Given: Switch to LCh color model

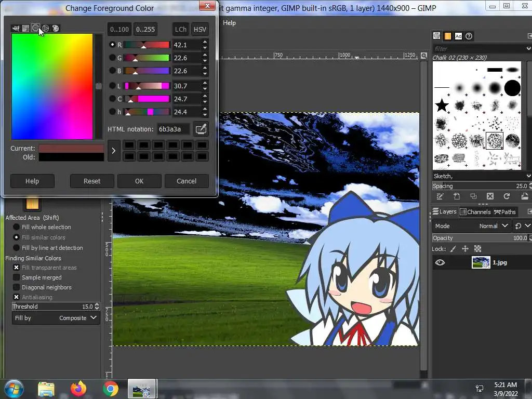Looking at the screenshot, I should point(181,29).
